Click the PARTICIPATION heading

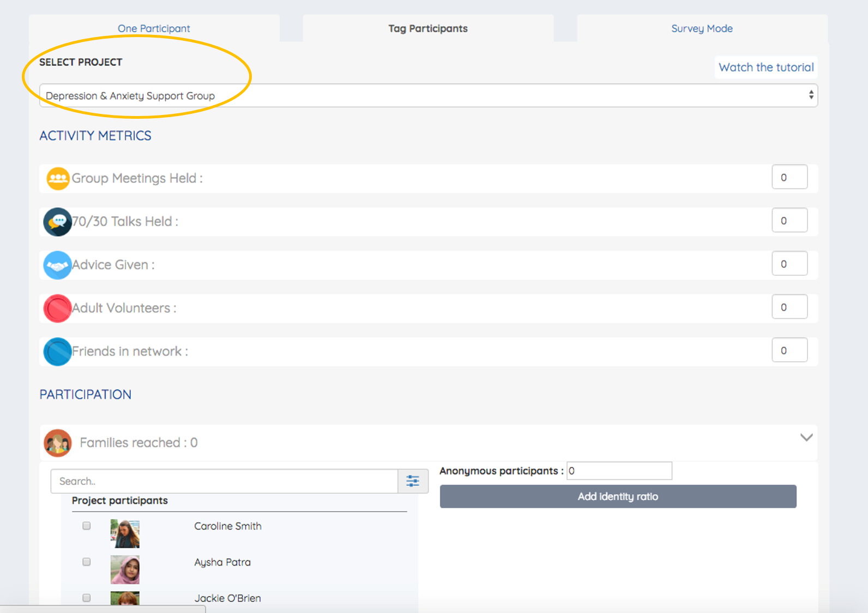[x=85, y=394]
